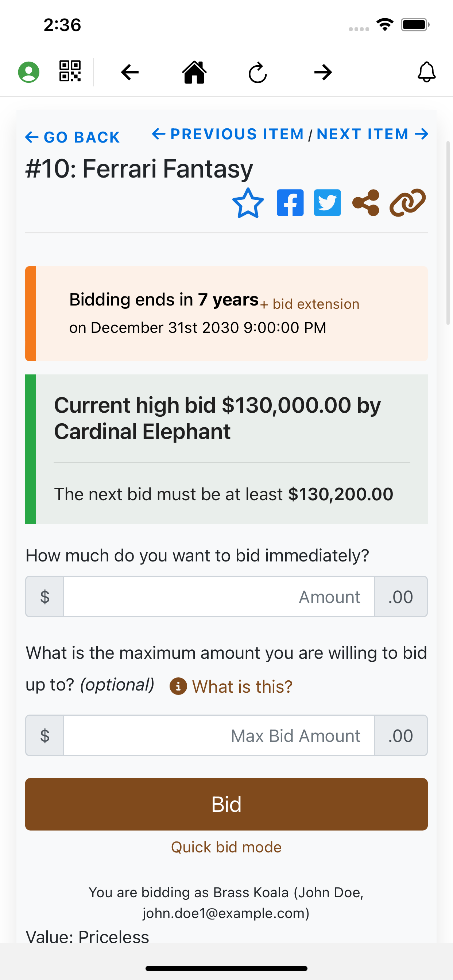This screenshot has width=453, height=980.
Task: Share item on Twitter
Action: click(x=328, y=203)
